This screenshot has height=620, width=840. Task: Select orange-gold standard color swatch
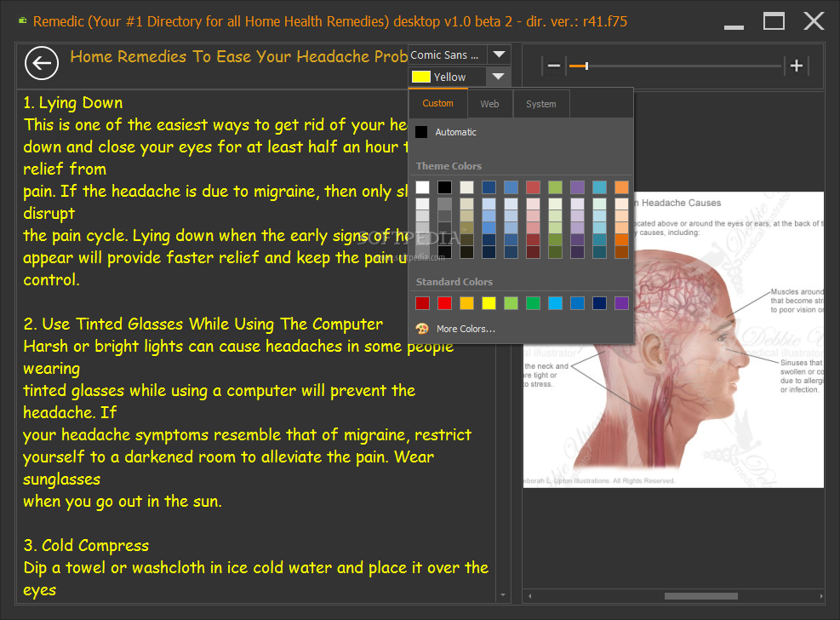coord(466,303)
